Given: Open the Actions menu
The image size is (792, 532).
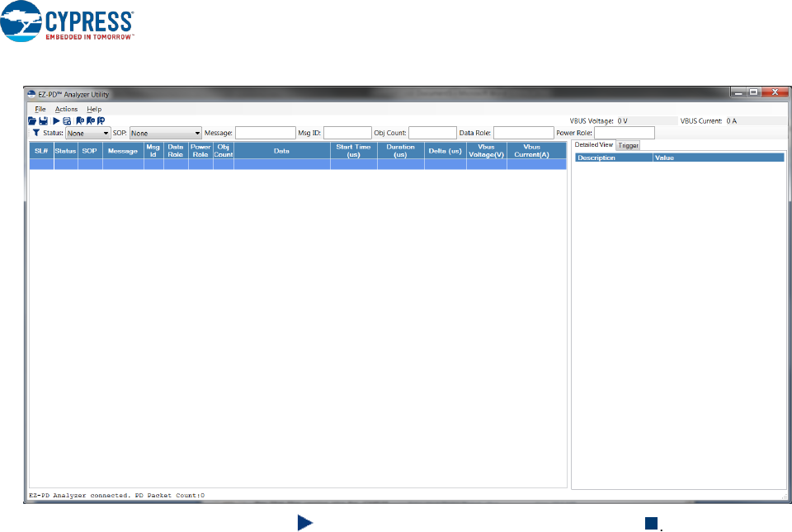Looking at the screenshot, I should pyautogui.click(x=66, y=109).
